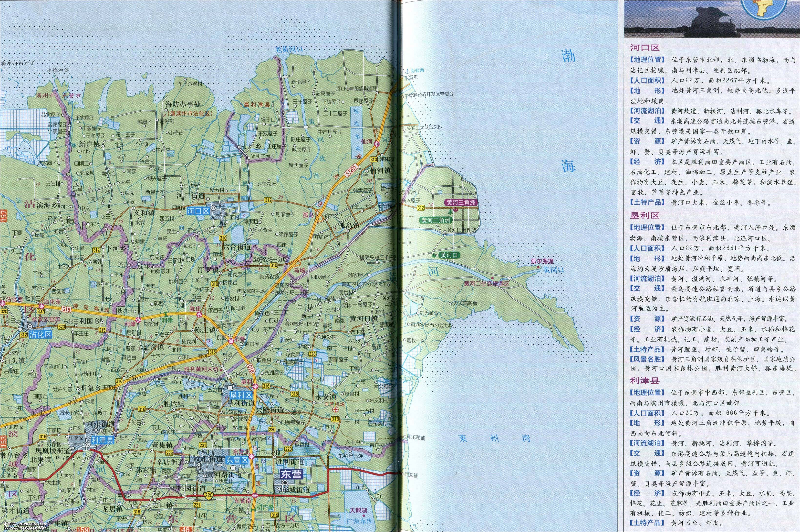Select the blue 垦利区 district label
This screenshot has height=532, width=800.
point(241,395)
